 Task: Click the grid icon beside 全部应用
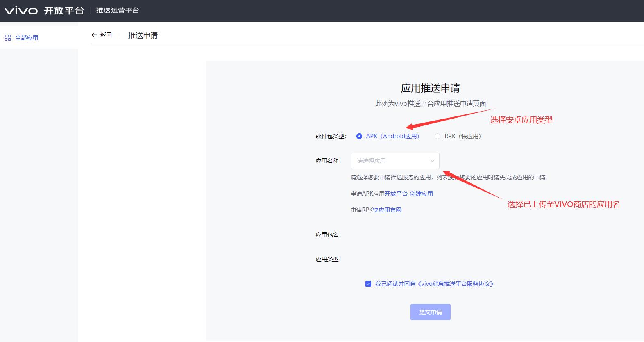coord(8,38)
